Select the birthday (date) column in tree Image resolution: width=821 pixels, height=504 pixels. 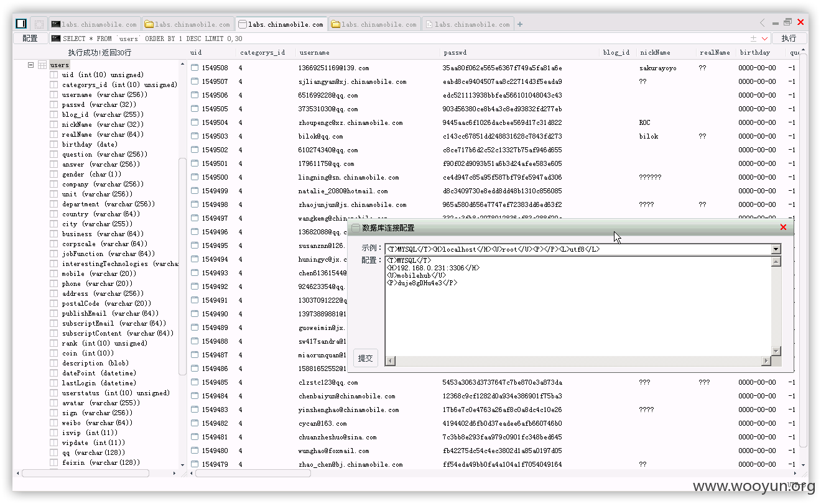(x=90, y=144)
